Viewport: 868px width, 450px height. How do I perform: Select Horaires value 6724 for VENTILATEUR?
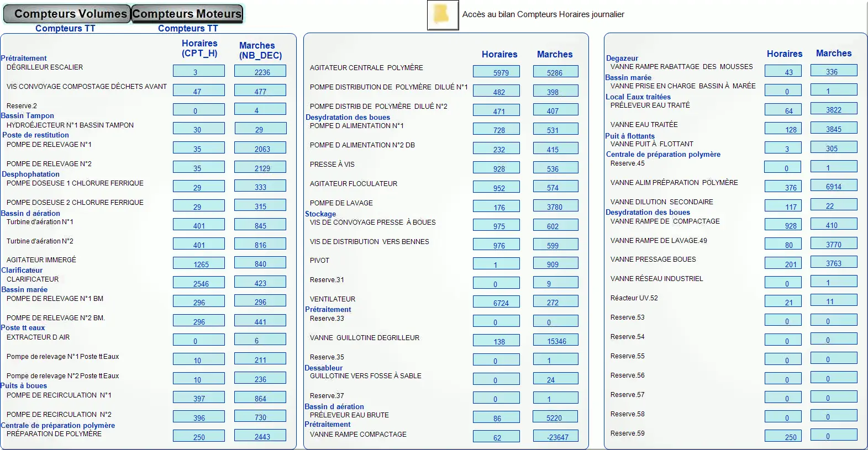click(496, 302)
